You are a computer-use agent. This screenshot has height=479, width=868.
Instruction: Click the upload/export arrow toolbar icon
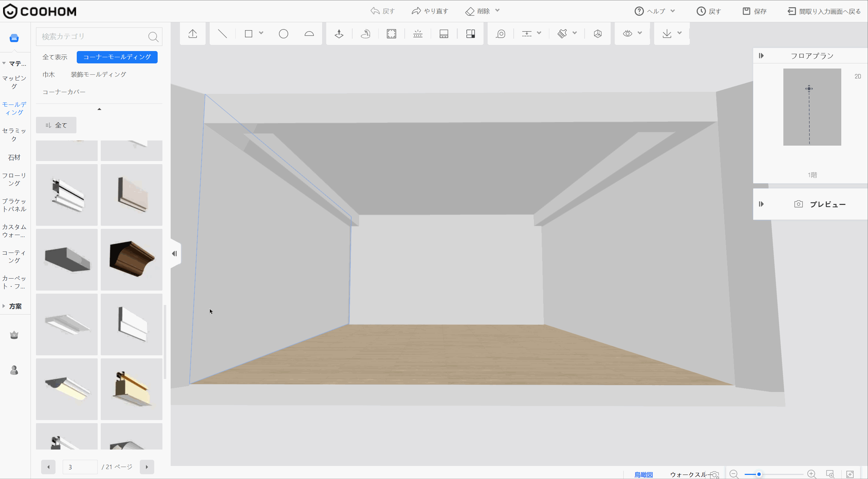[x=193, y=34]
